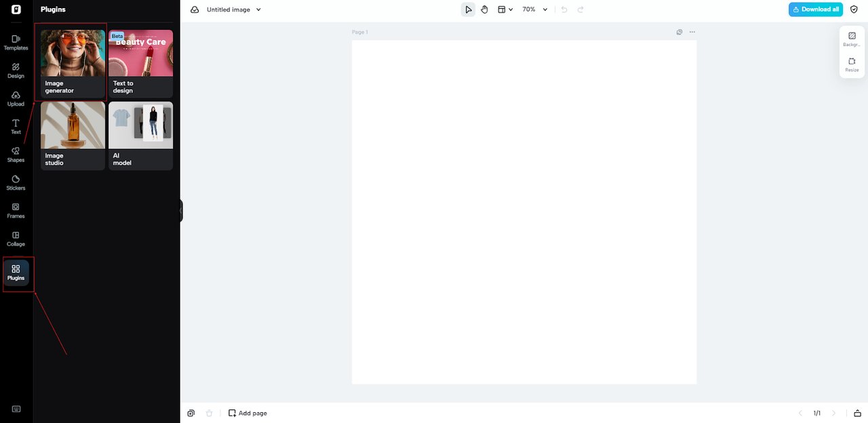
Task: Open the Frames panel
Action: pos(15,211)
